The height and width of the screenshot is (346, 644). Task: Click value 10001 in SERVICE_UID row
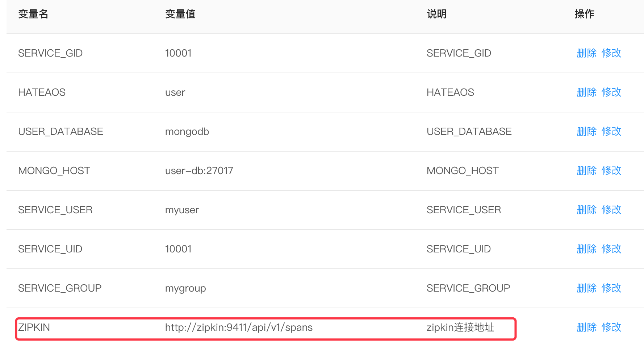point(178,249)
